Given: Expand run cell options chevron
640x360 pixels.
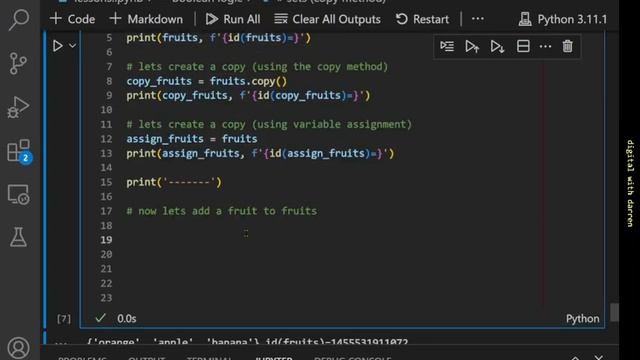Looking at the screenshot, I should (x=72, y=46).
